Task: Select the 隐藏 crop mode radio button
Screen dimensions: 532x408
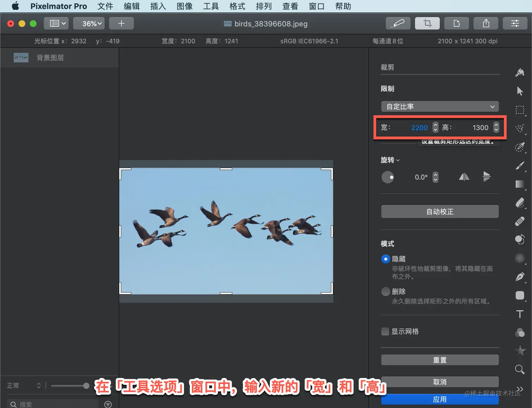Action: 386,259
